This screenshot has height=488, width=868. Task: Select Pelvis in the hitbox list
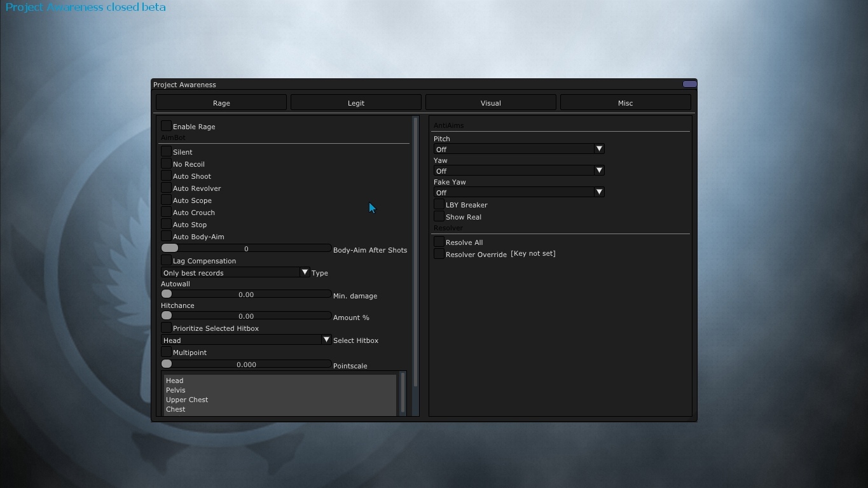click(176, 390)
